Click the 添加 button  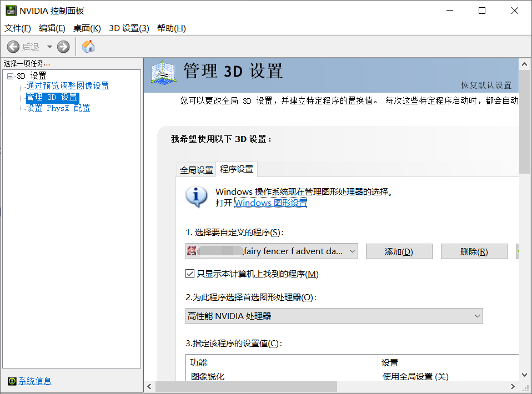[x=399, y=251]
